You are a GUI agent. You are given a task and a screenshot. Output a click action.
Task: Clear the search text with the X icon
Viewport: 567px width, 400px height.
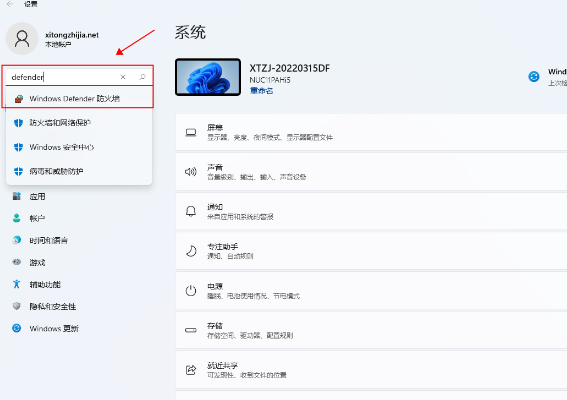click(123, 77)
